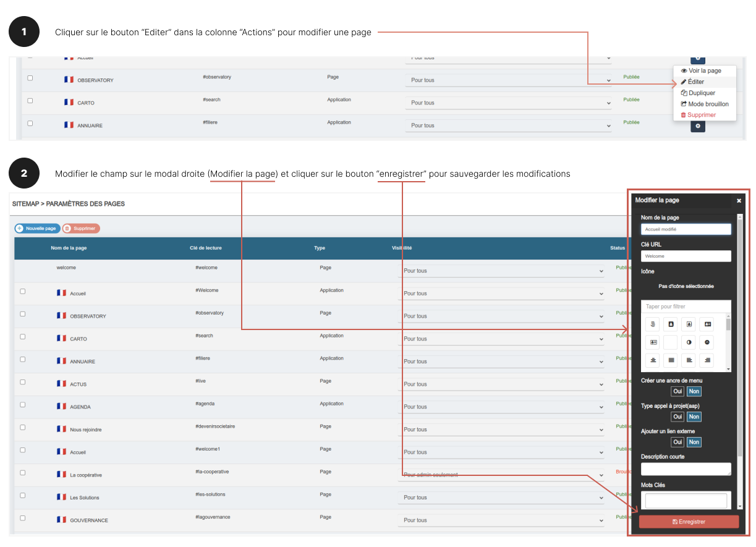
Task: Select Mode brouillon from the actions menu
Action: [704, 104]
